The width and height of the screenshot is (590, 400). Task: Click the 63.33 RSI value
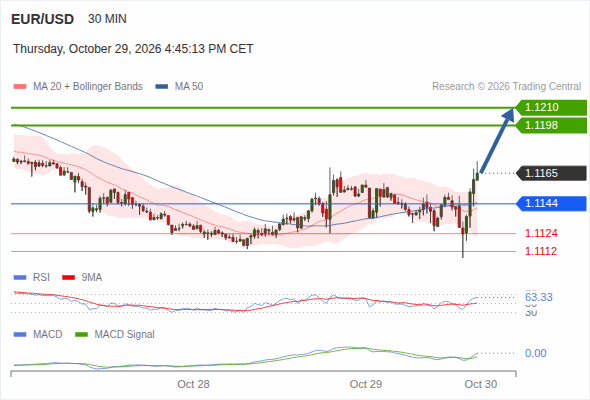(539, 297)
